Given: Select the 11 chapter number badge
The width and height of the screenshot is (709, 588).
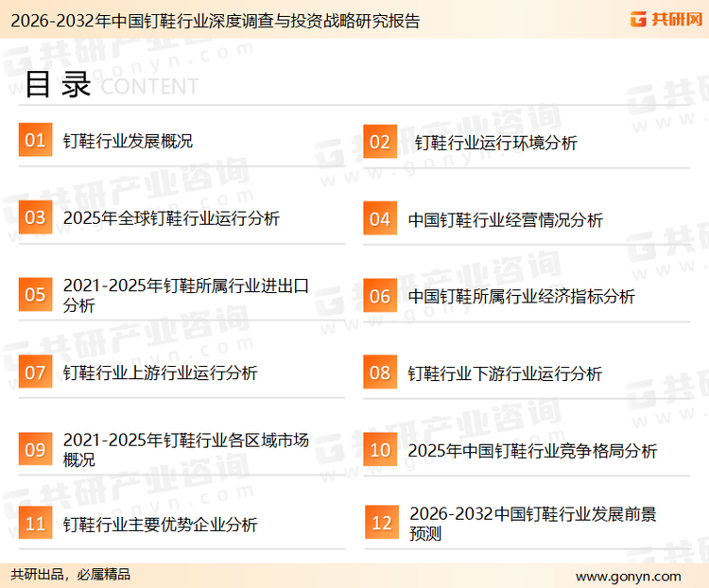Looking at the screenshot, I should point(35,524).
